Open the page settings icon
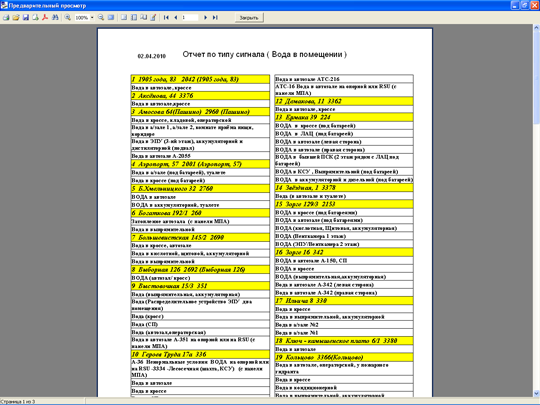Image resolution: width=540 pixels, height=405 pixels. 143,17
